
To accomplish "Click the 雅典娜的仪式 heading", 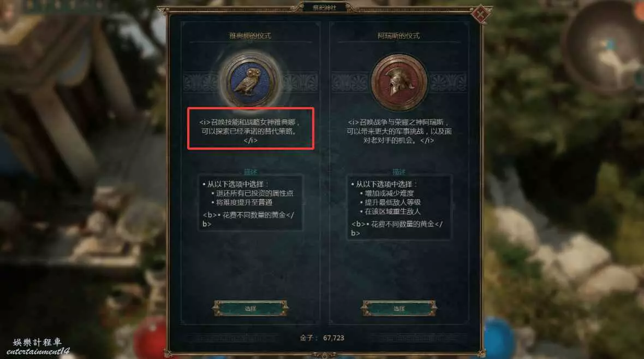I will (250, 36).
